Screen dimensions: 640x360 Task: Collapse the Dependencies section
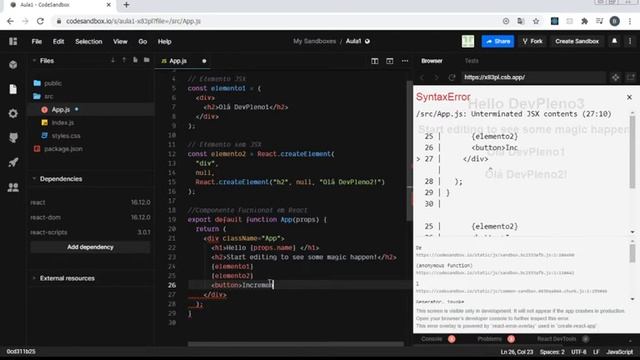tap(34, 179)
